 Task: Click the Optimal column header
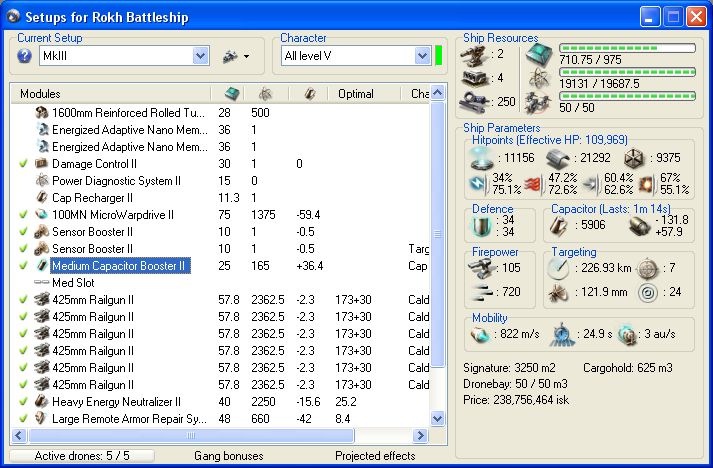click(356, 93)
